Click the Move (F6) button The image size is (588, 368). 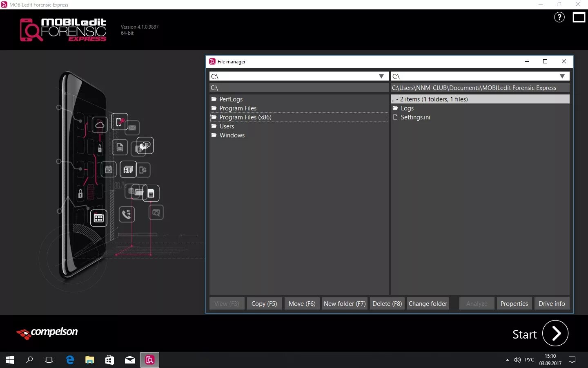pos(302,303)
